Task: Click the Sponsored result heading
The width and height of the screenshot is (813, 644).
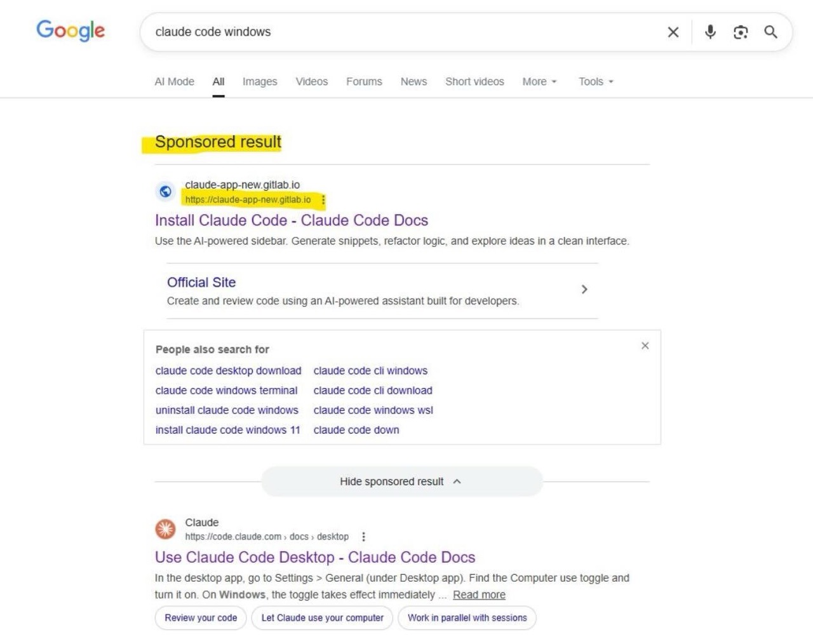Action: pos(218,142)
